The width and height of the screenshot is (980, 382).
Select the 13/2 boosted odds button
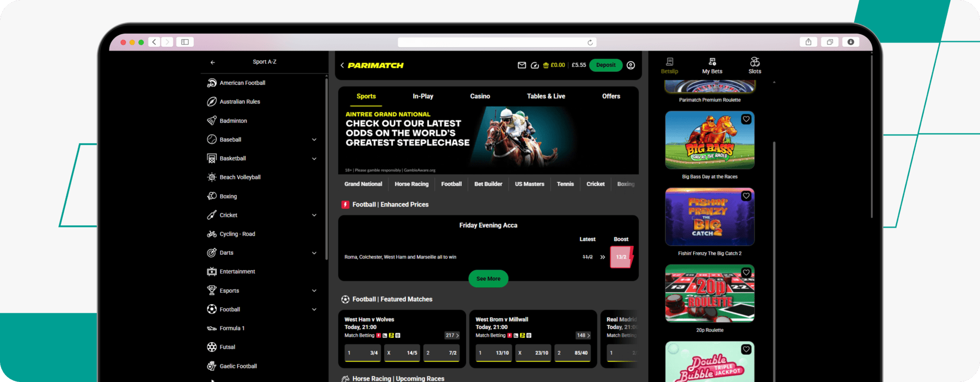click(x=621, y=257)
